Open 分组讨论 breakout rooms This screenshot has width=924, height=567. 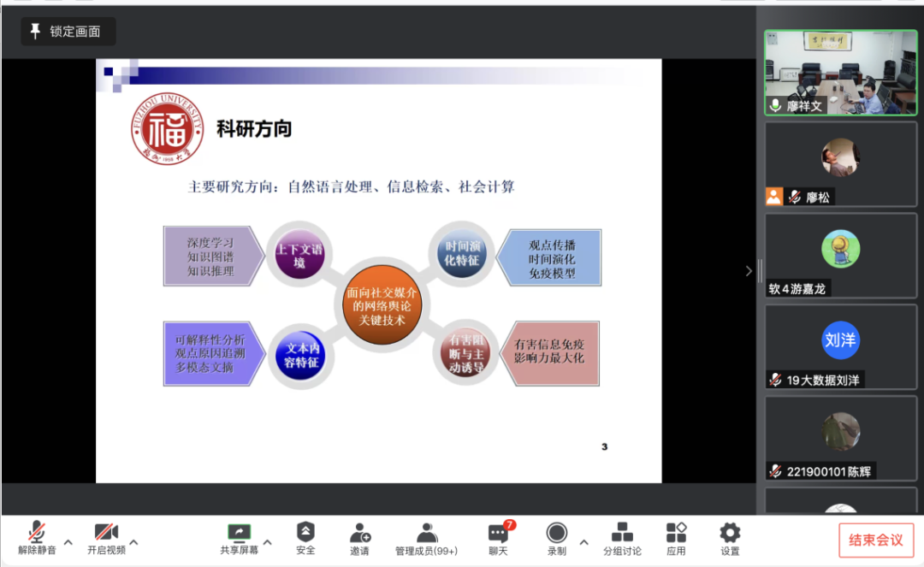(x=622, y=539)
